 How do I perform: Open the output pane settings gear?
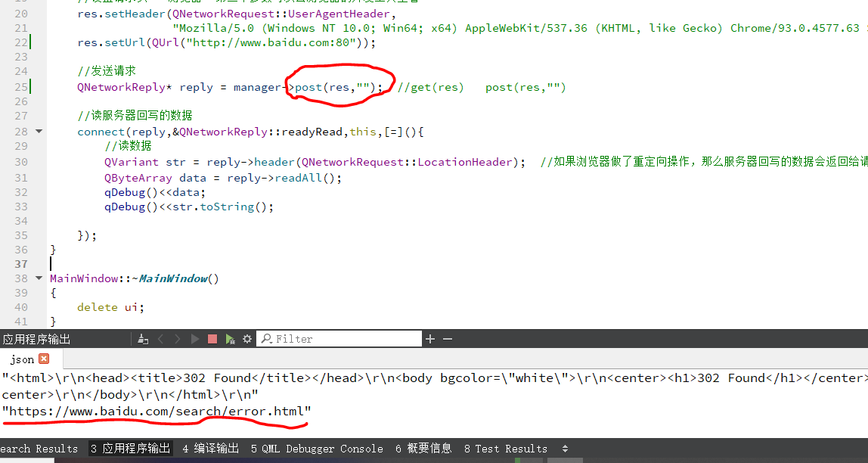pyautogui.click(x=247, y=339)
